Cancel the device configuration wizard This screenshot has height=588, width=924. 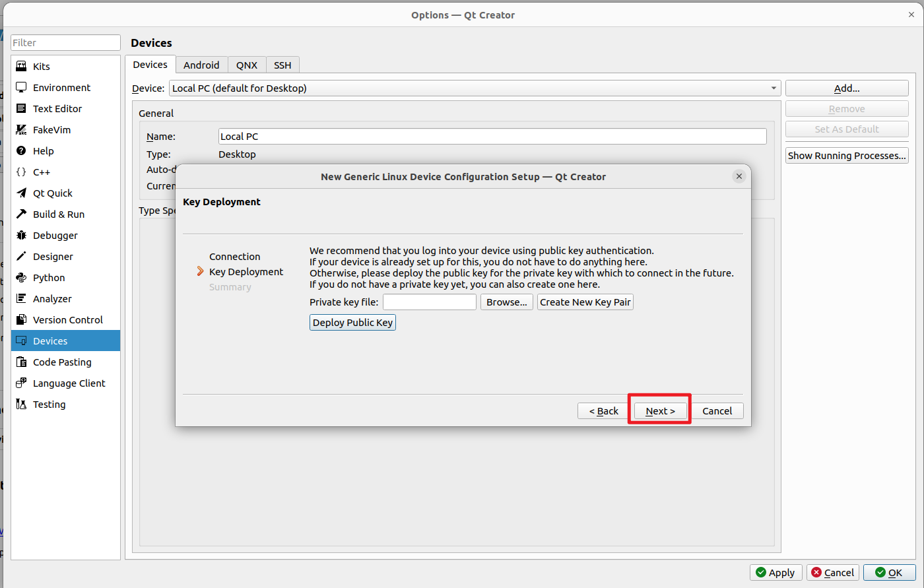coord(717,411)
